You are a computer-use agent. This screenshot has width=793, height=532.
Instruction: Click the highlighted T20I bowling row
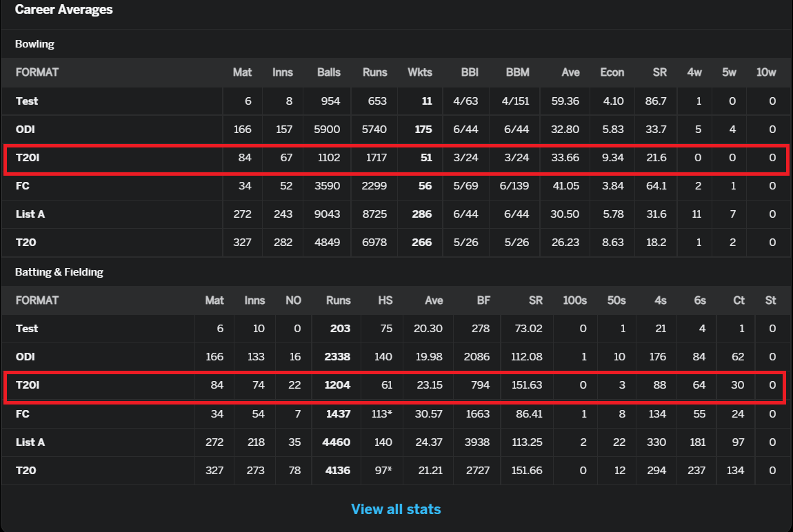[x=396, y=159]
